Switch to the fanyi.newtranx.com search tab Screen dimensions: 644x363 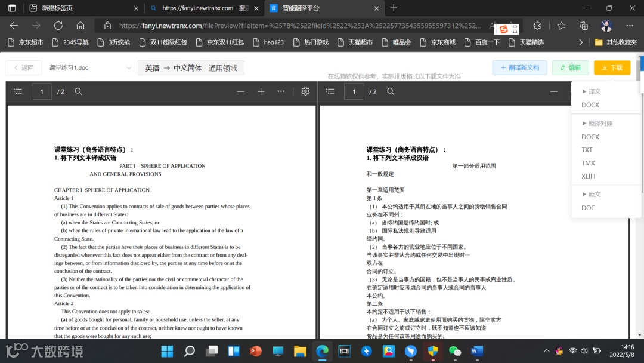[x=204, y=8]
